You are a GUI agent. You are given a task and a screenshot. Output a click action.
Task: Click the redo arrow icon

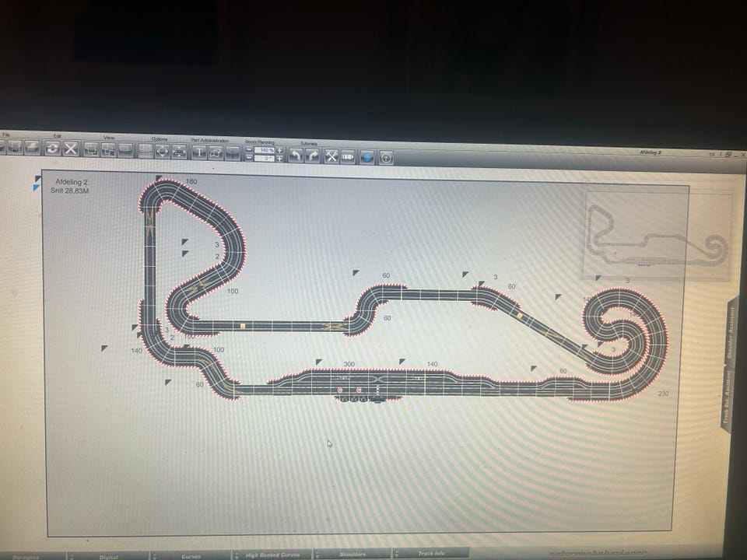(313, 156)
